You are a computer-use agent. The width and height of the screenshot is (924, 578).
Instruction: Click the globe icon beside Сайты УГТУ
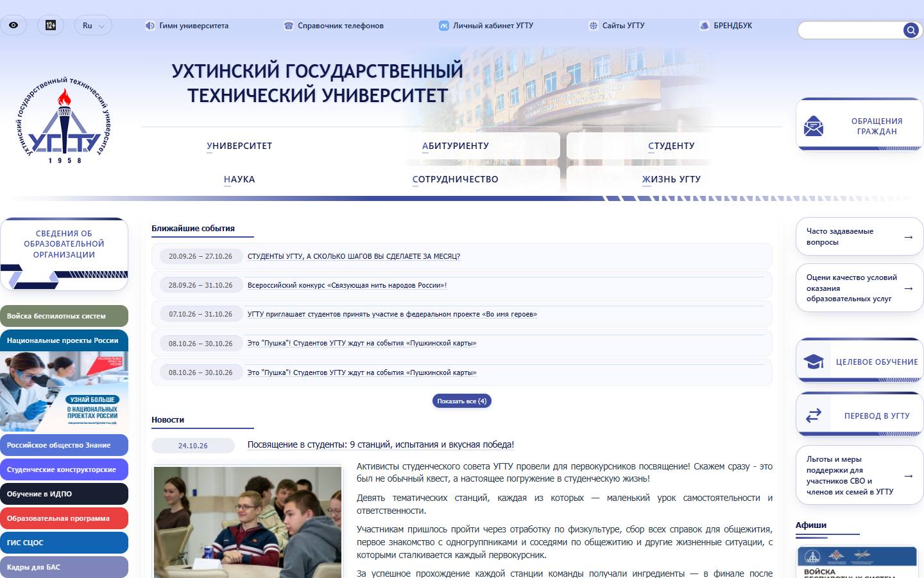pos(594,26)
